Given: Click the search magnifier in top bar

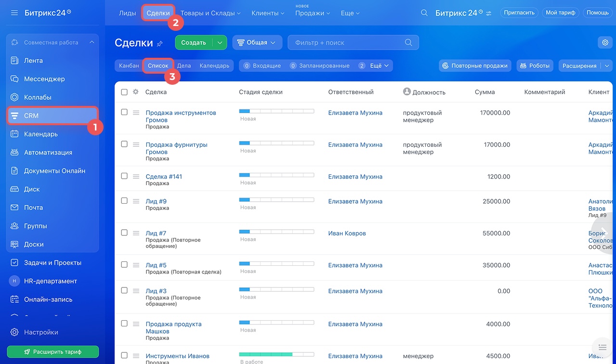Looking at the screenshot, I should (424, 13).
